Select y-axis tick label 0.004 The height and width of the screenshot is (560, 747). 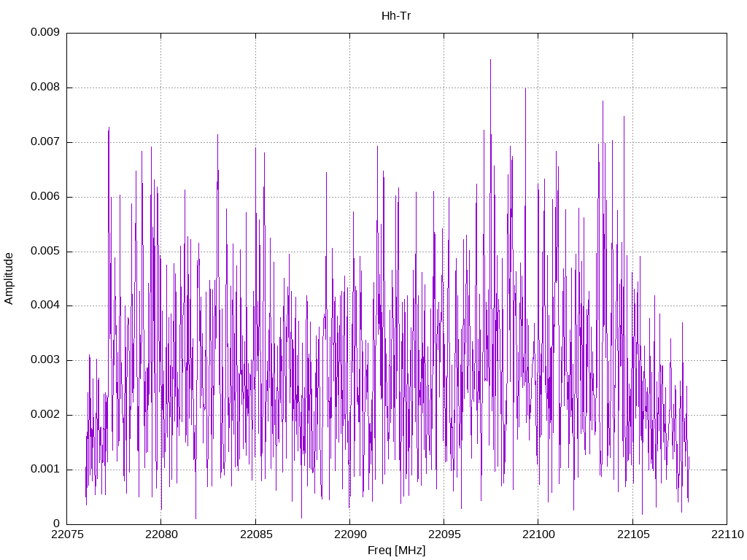(45, 306)
